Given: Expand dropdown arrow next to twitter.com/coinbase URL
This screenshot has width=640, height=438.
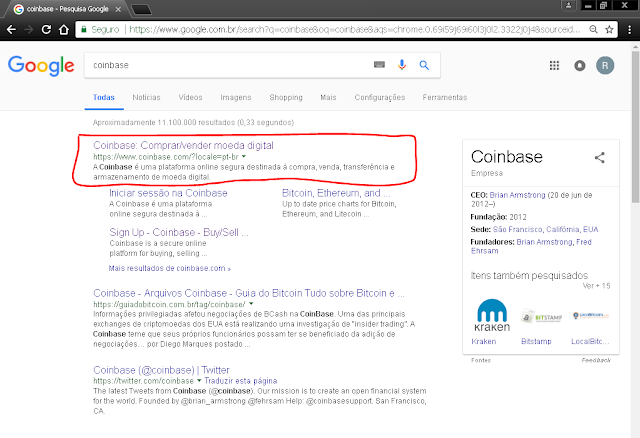Looking at the screenshot, I should coord(199,380).
